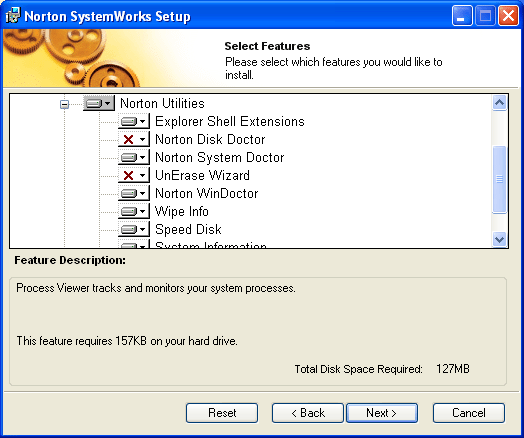Image resolution: width=524 pixels, height=438 pixels.
Task: Select Norton System Doctor in the feature tree
Action: tap(220, 157)
